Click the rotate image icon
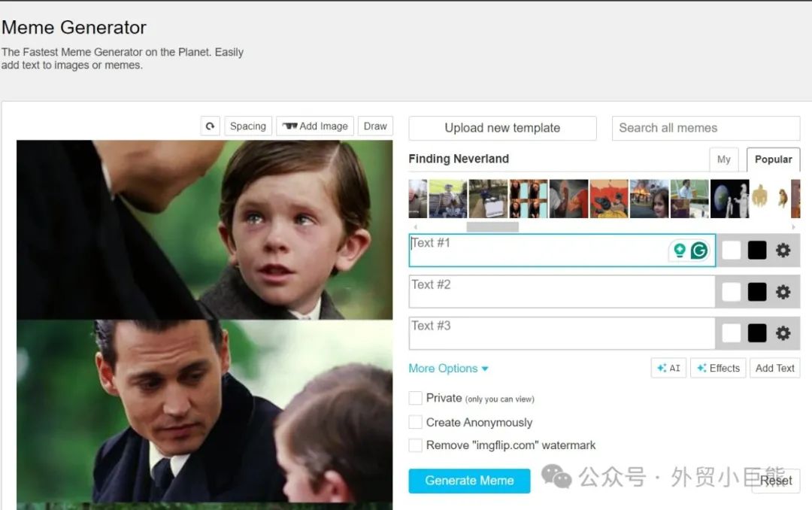 (x=211, y=126)
